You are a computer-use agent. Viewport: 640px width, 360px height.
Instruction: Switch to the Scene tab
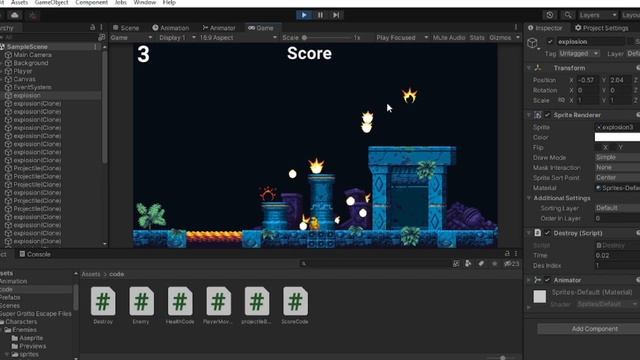(126, 28)
